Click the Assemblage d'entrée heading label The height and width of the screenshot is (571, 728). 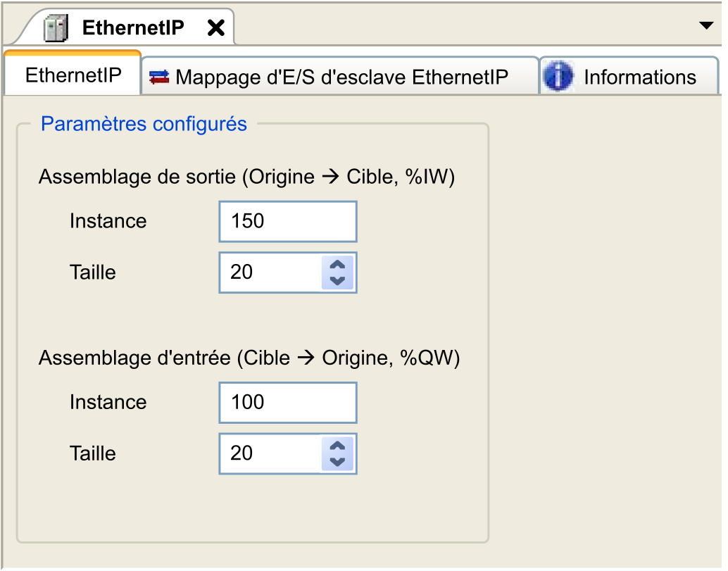pyautogui.click(x=249, y=358)
